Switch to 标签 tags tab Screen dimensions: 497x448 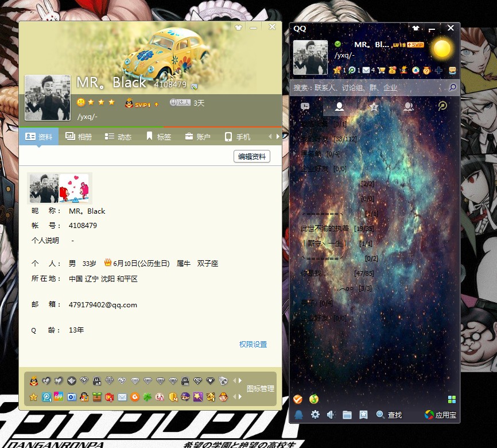(x=158, y=137)
